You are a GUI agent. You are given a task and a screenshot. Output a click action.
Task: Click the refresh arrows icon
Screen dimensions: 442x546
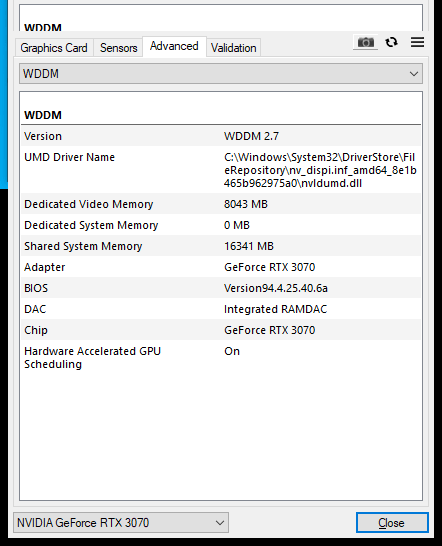(391, 42)
